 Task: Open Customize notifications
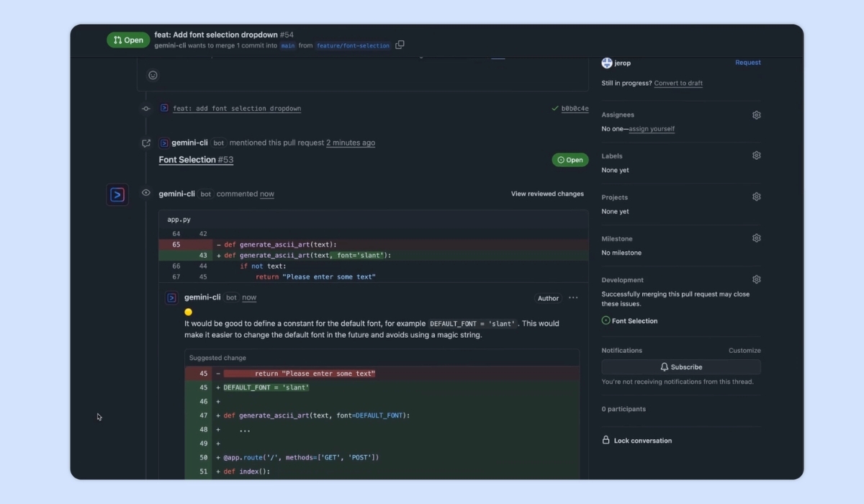[x=744, y=351]
